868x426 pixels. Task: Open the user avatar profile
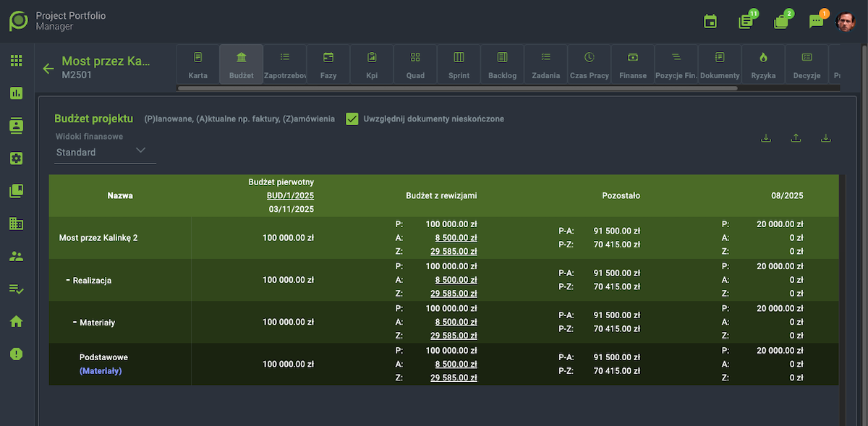[845, 22]
